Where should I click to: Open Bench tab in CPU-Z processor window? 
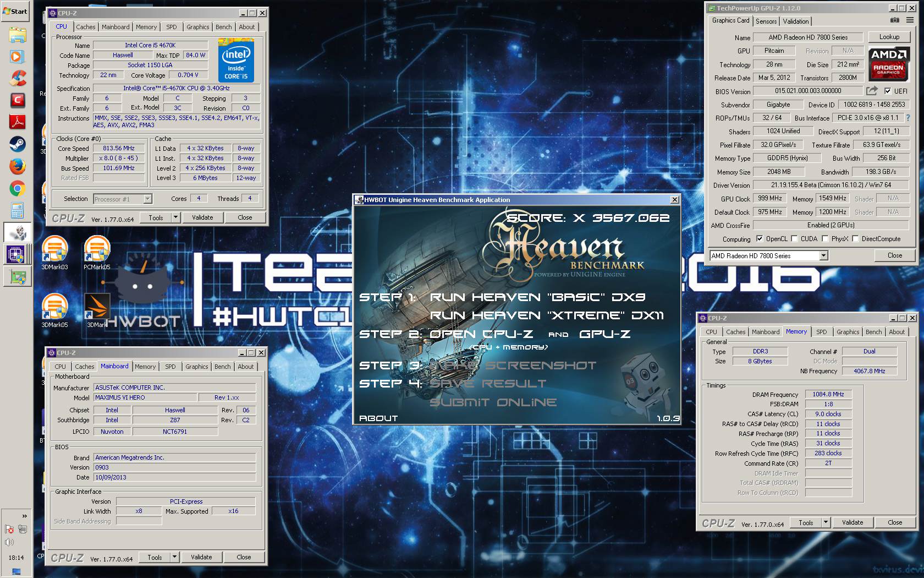pos(223,27)
